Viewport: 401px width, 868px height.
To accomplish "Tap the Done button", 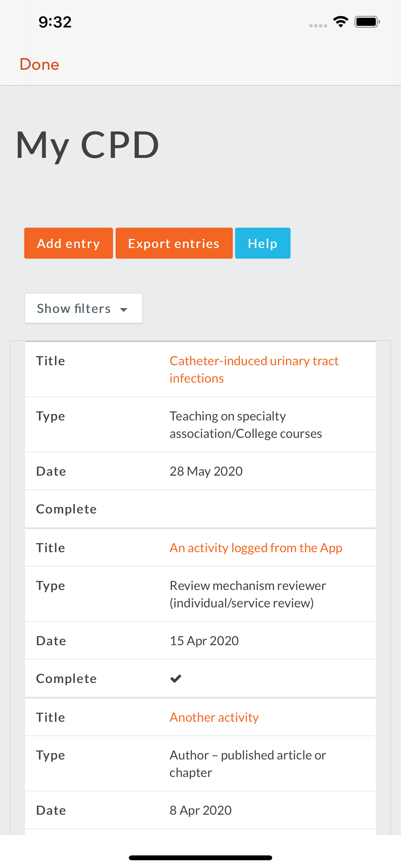I will click(x=39, y=64).
